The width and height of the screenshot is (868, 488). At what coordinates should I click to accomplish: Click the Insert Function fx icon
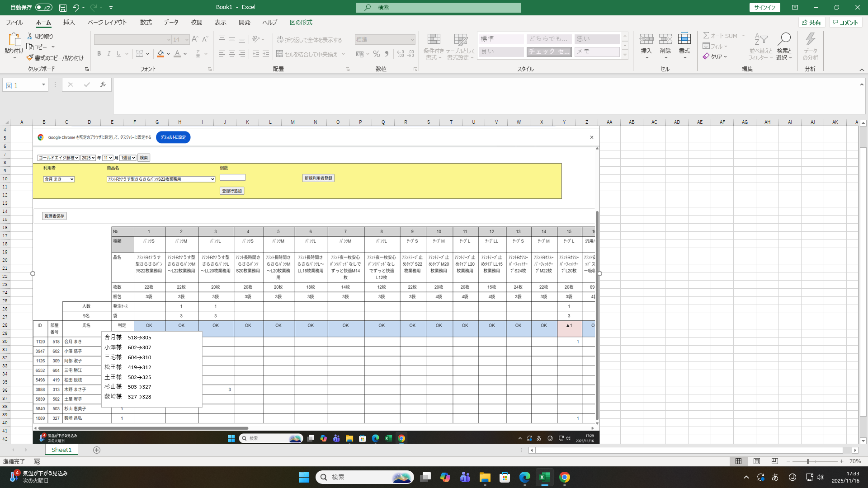[x=103, y=84]
